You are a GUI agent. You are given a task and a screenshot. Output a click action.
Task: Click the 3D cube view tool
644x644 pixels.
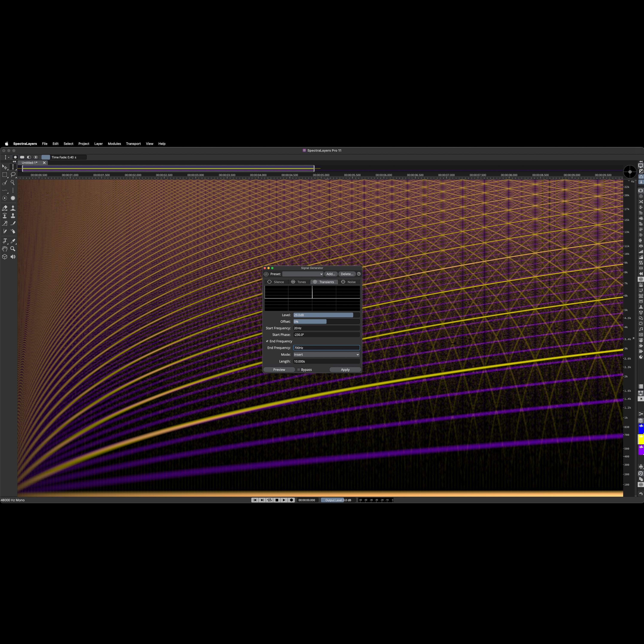[x=5, y=257]
